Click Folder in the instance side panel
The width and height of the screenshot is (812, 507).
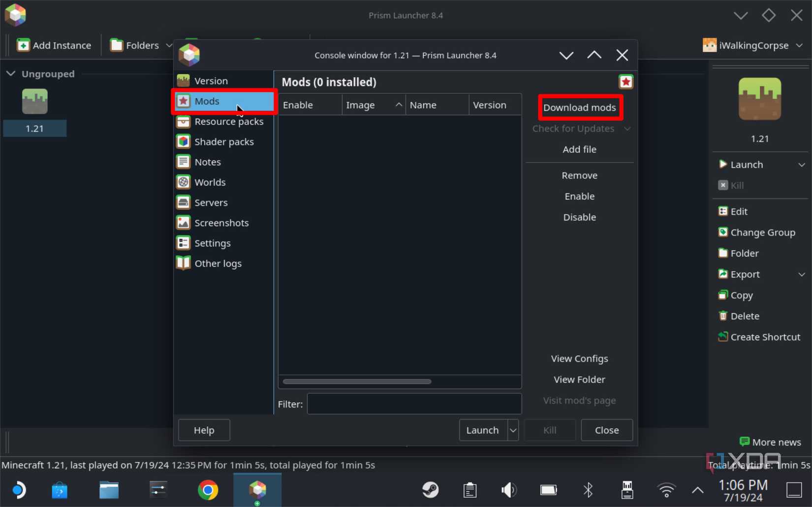pyautogui.click(x=738, y=253)
